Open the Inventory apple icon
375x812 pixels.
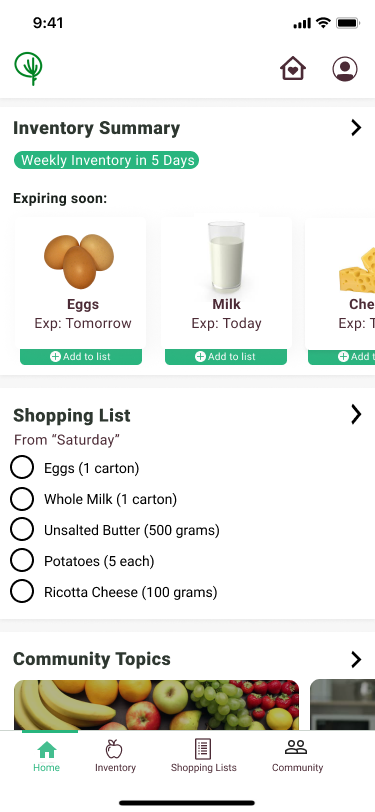point(114,748)
